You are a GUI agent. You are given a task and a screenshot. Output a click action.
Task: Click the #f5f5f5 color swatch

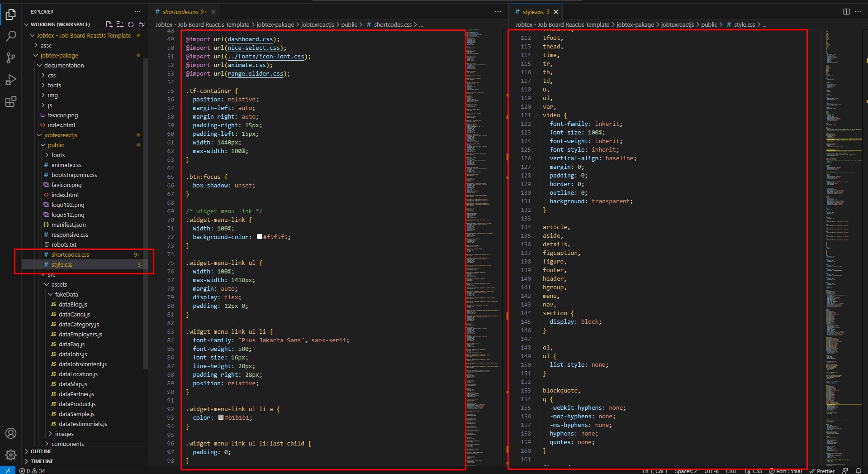(x=259, y=237)
